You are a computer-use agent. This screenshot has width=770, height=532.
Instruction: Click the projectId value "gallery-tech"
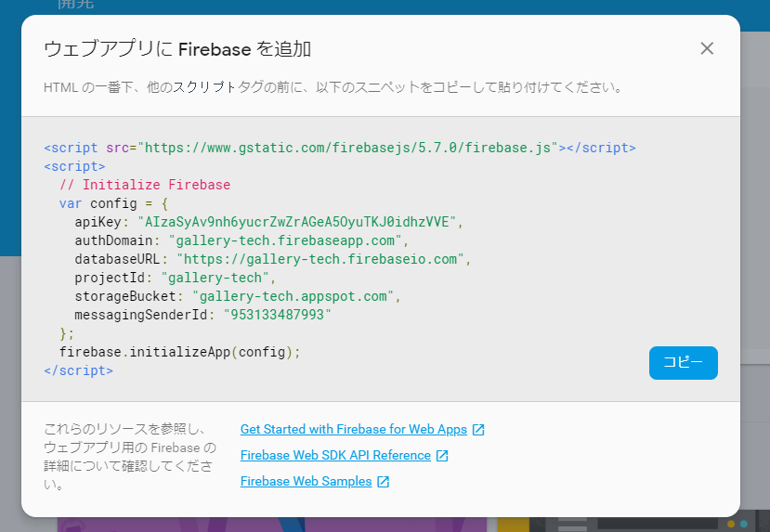click(215, 278)
